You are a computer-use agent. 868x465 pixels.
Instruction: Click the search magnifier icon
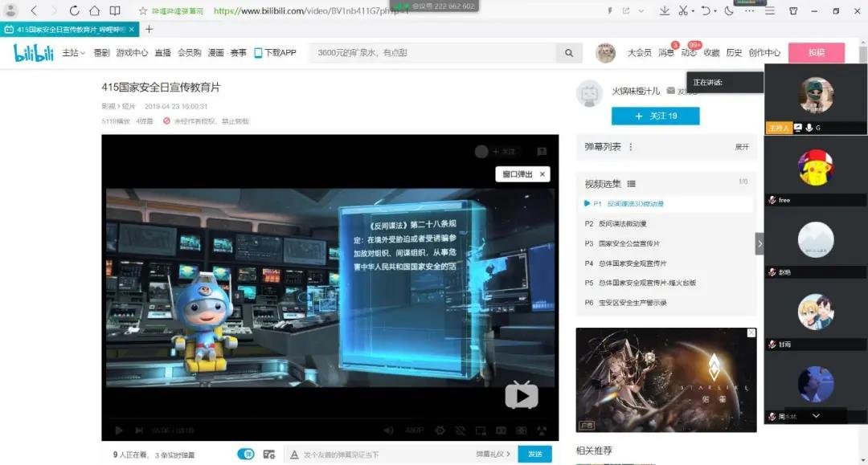pos(569,53)
